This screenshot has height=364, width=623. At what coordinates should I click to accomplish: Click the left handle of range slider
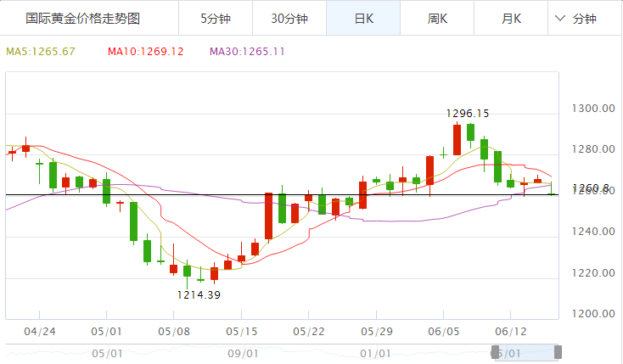[x=497, y=351]
